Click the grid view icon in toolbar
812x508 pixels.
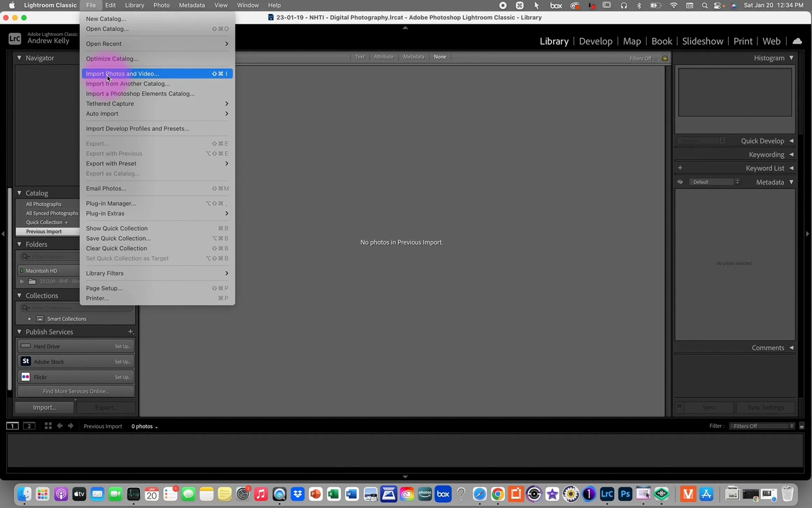click(x=48, y=426)
